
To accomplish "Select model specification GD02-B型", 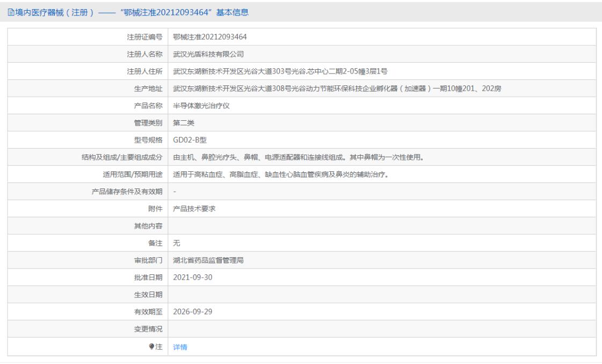I will [x=190, y=140].
